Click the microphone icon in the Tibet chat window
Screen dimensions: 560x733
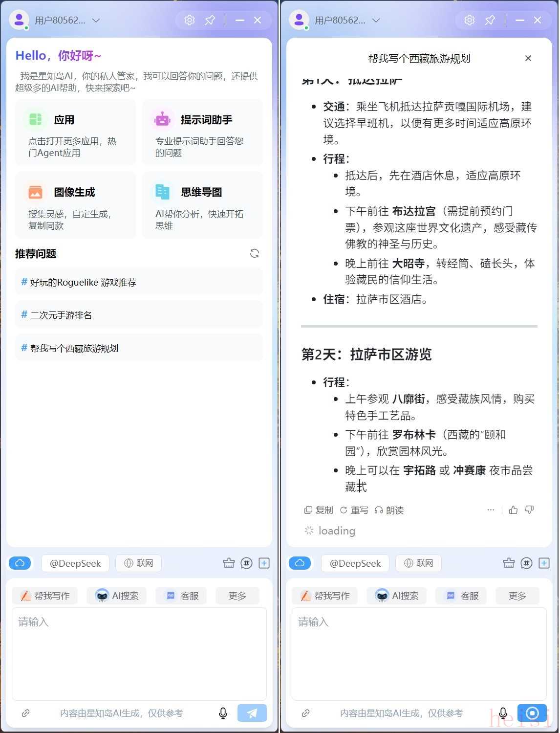[503, 713]
